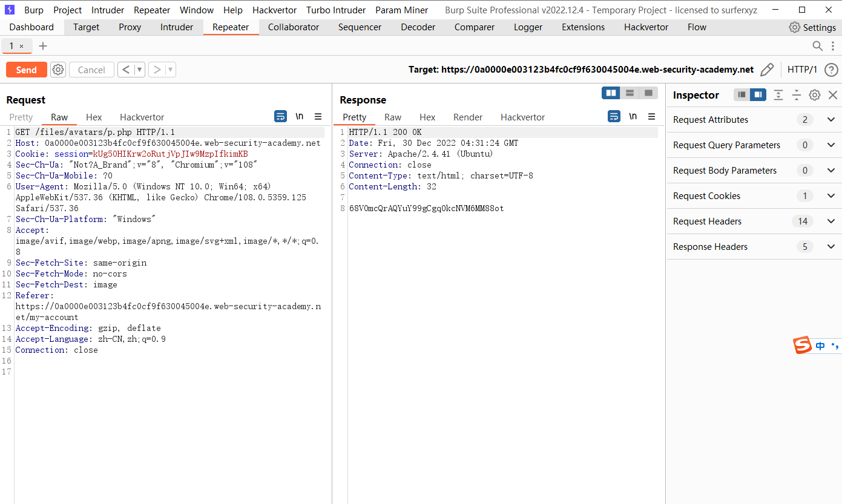Click the Turbo Intruder menu
The height and width of the screenshot is (504, 842).
pos(336,10)
